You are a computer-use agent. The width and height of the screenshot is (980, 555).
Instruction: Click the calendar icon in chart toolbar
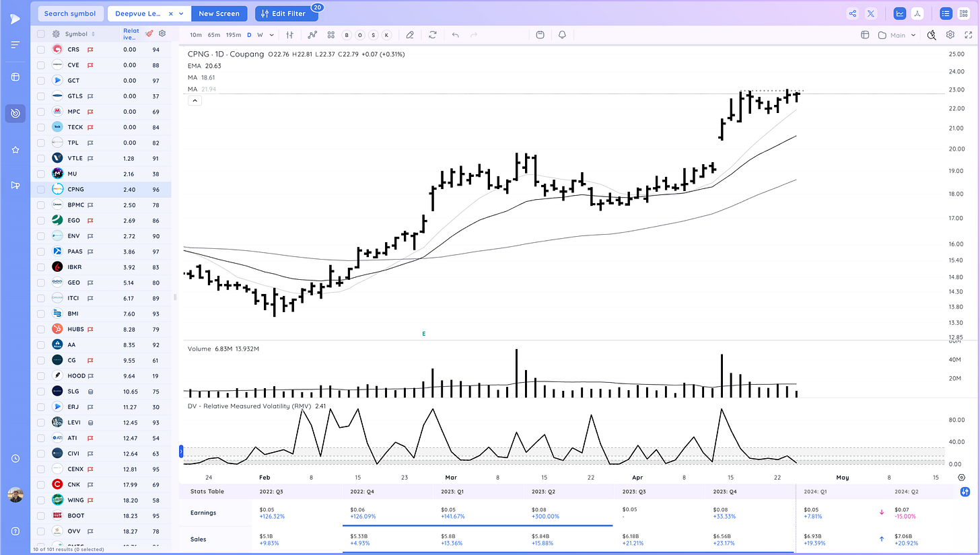coord(540,35)
